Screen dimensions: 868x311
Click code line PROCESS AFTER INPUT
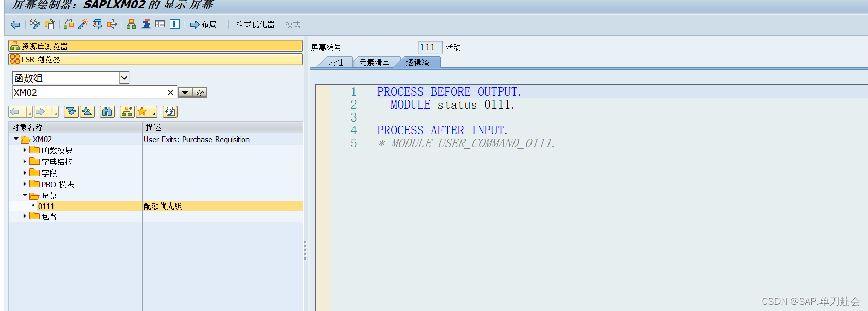442,130
